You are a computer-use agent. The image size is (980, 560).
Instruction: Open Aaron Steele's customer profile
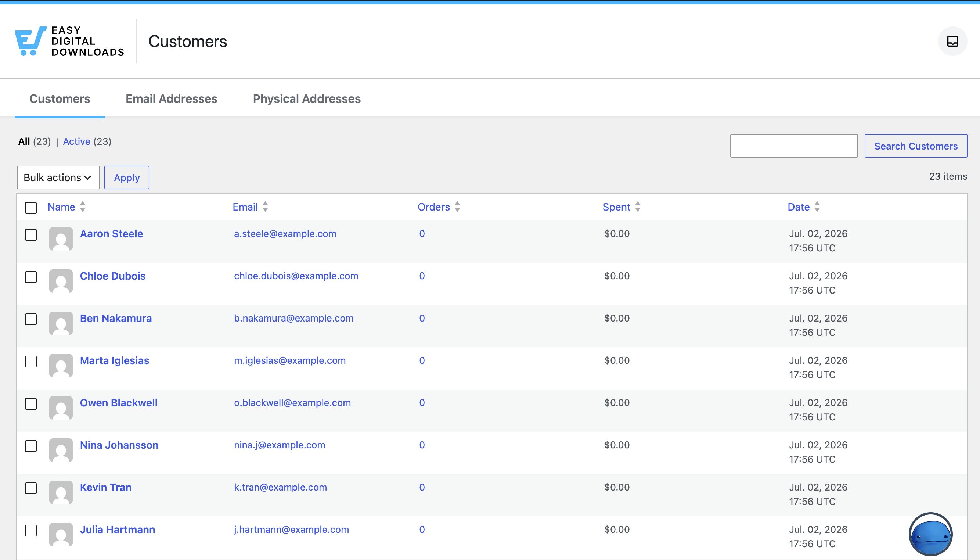point(112,233)
